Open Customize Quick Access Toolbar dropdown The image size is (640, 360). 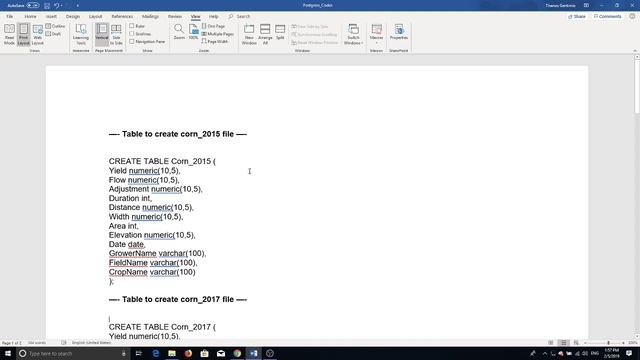tap(78, 6)
